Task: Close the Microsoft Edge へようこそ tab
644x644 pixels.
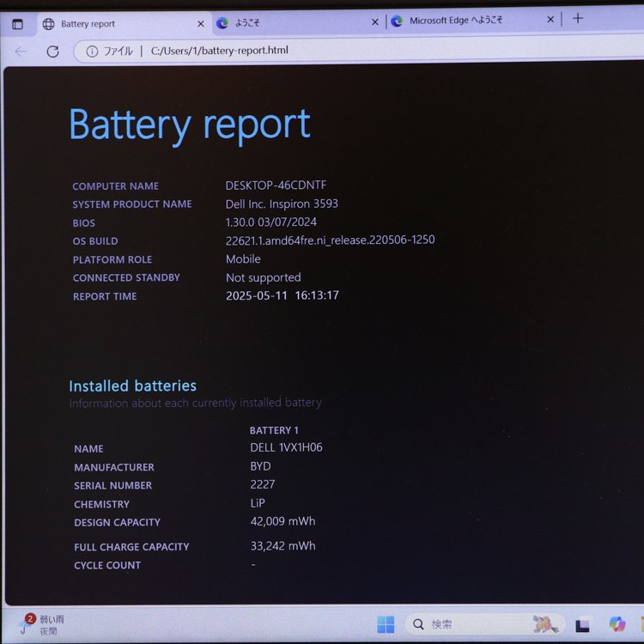Action: click(x=550, y=19)
